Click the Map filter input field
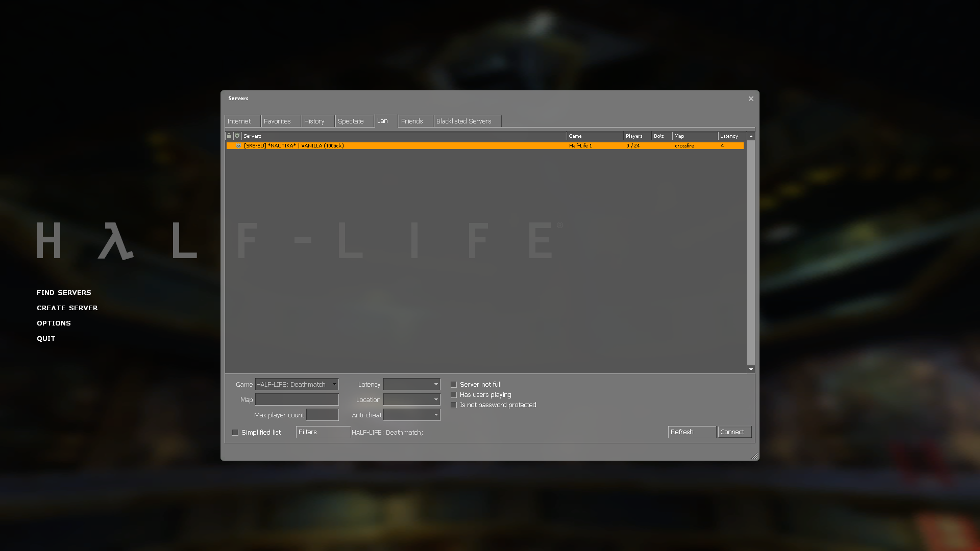The width and height of the screenshot is (980, 551). [x=297, y=400]
